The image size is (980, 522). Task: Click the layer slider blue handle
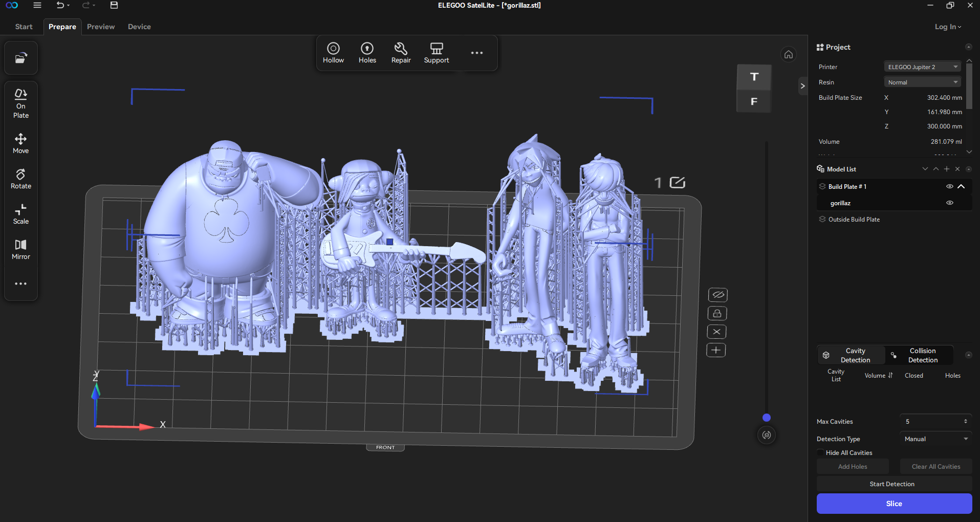click(767, 418)
